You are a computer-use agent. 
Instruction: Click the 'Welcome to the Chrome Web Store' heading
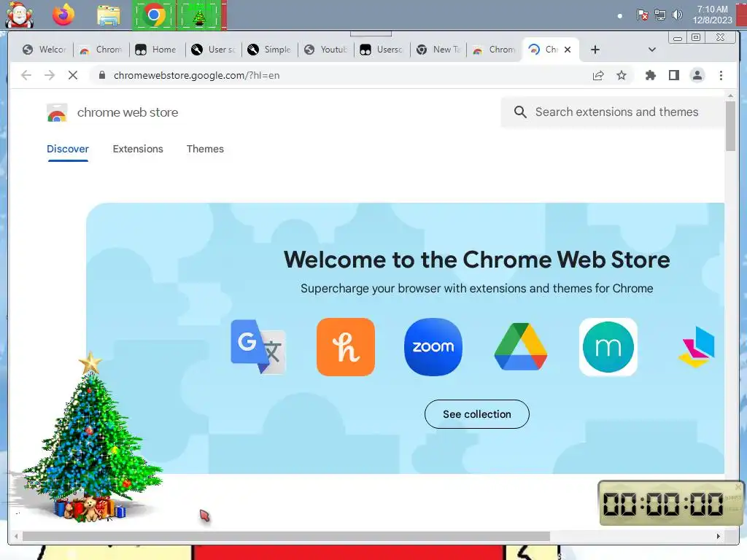click(477, 260)
